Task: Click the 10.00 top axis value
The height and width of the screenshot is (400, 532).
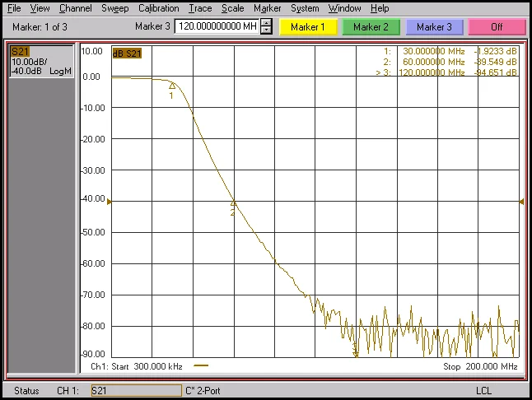Action: [x=91, y=51]
